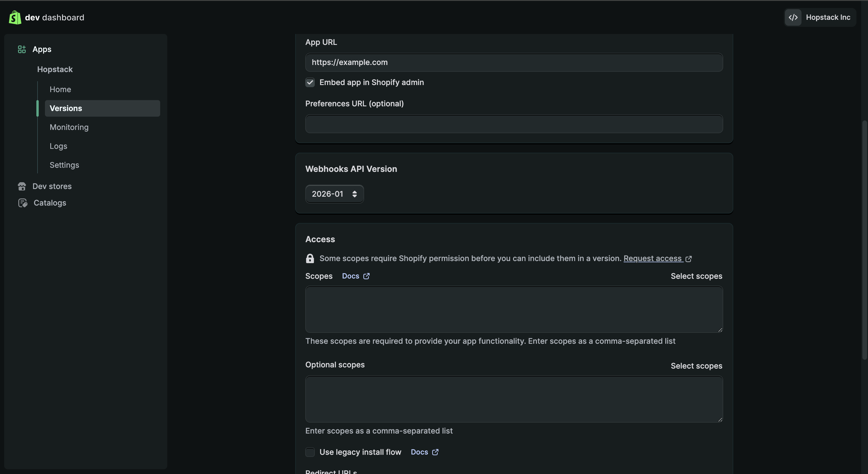This screenshot has height=474, width=868.
Task: Open the Logs sidebar item
Action: click(x=58, y=146)
